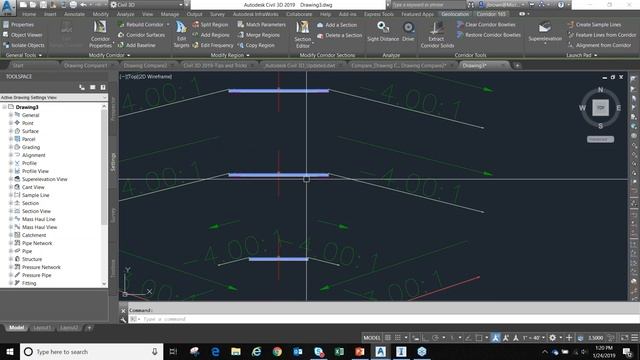
Task: Click Add Regions in the ribbon
Action: pyautogui.click(x=212, y=35)
